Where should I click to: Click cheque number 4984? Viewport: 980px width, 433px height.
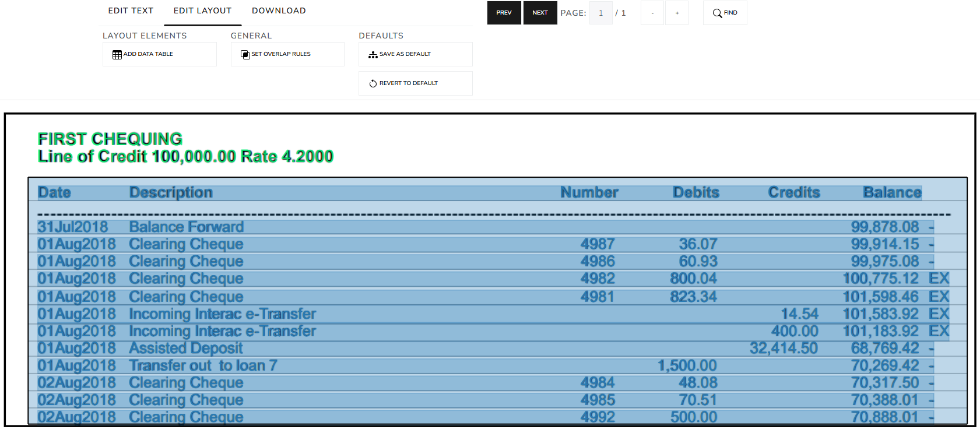point(598,383)
